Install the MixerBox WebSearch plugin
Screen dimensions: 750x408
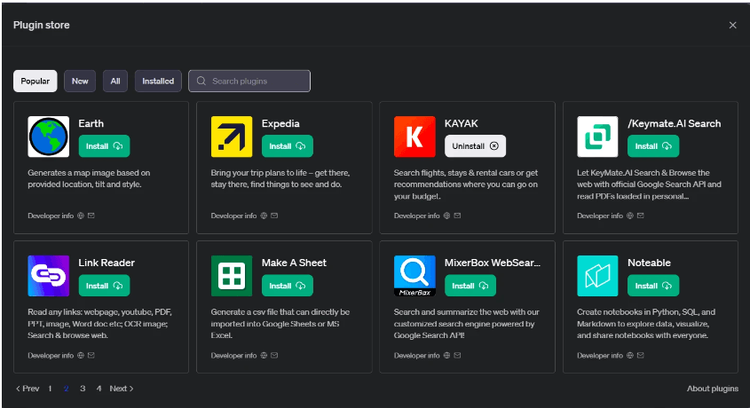pyautogui.click(x=470, y=286)
